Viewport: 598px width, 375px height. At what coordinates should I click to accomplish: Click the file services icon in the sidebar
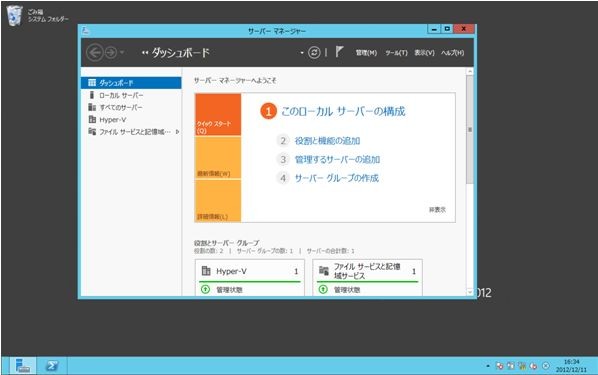(92, 132)
